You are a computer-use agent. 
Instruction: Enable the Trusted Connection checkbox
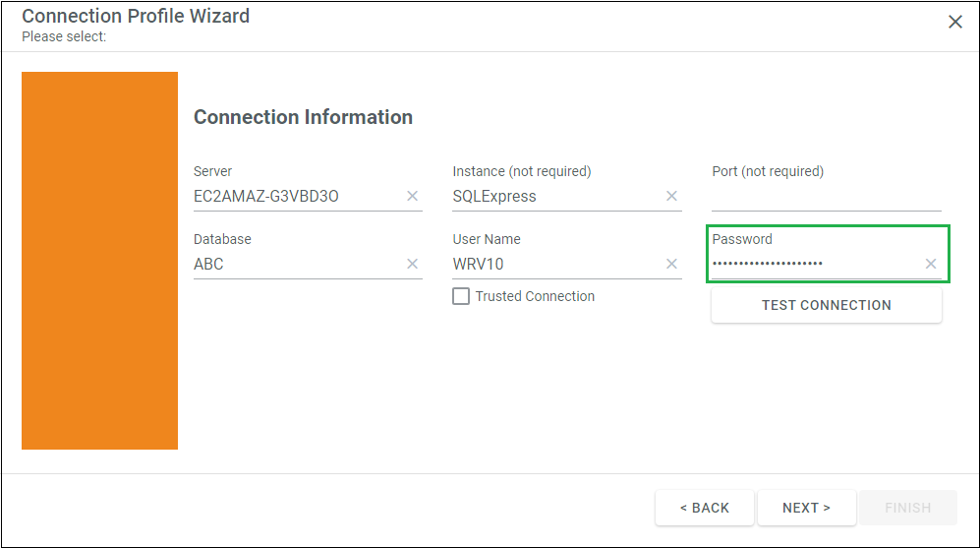[461, 296]
